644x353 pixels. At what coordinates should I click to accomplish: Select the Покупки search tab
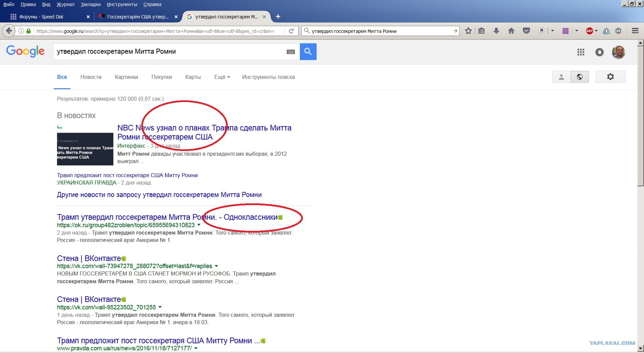tap(162, 77)
